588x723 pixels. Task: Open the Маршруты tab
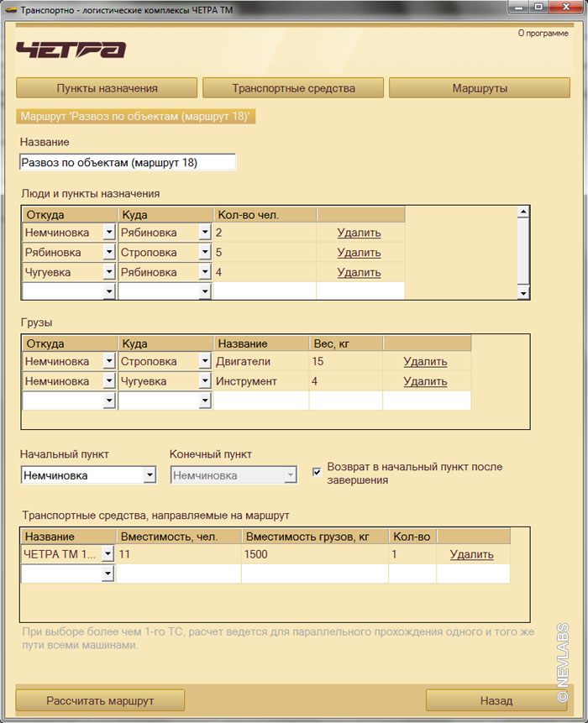click(x=479, y=88)
